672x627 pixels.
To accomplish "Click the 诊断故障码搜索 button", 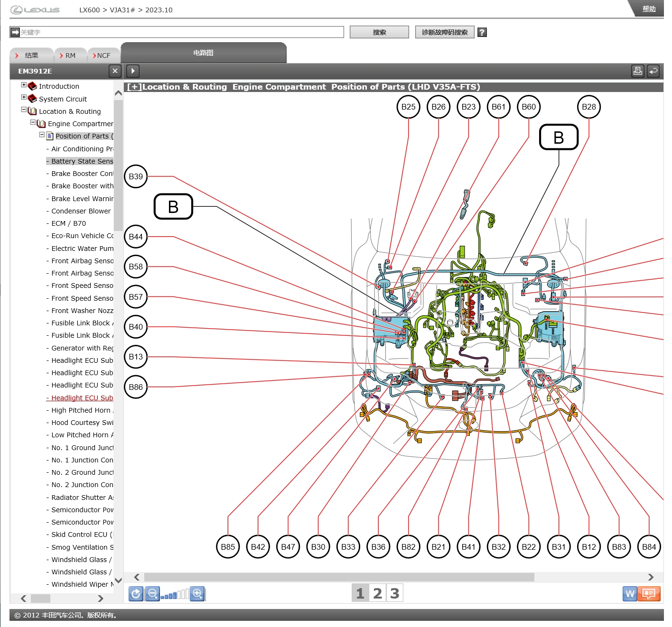I will pos(444,32).
